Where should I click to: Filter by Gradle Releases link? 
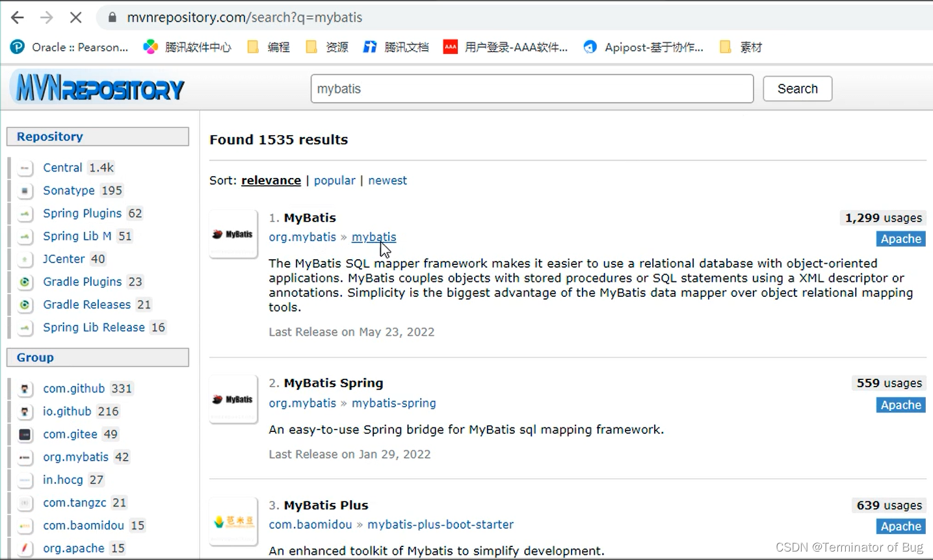tap(86, 304)
